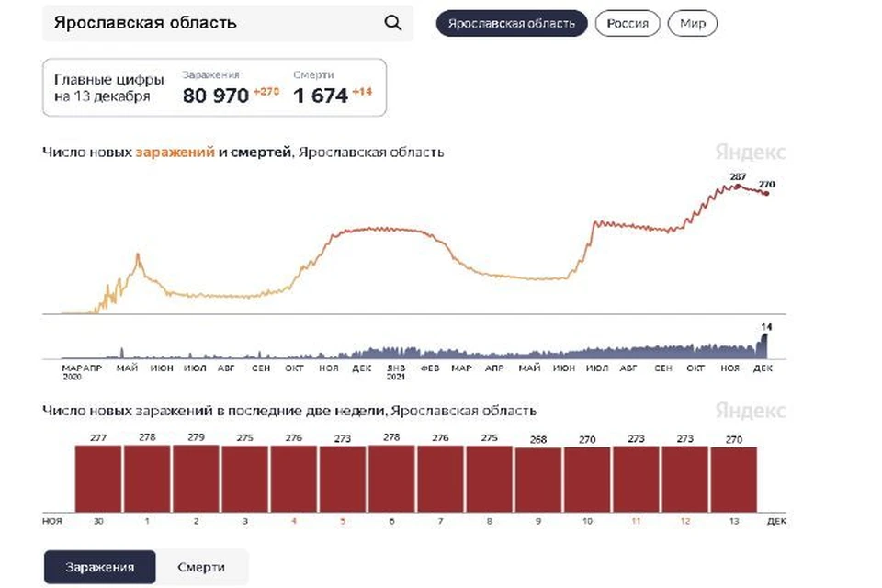Click the deaths spike labeled 14
This screenshot has height=588, width=882.
click(763, 346)
